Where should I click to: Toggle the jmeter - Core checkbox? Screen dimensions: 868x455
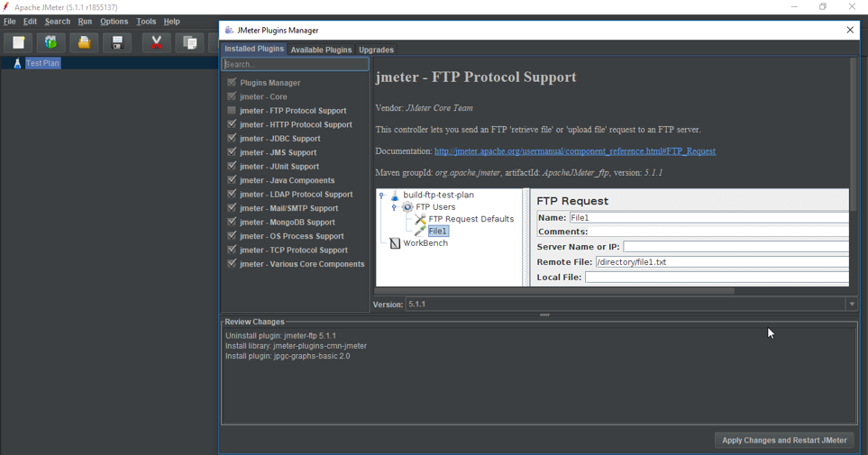point(232,96)
